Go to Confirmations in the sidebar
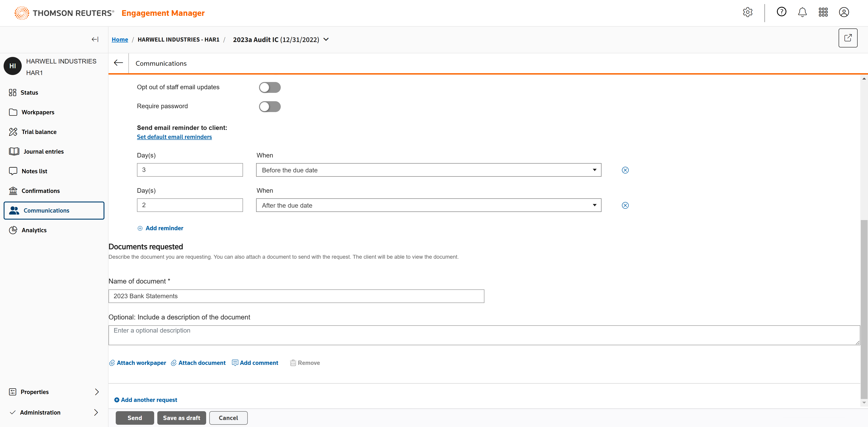868x427 pixels. point(40,191)
